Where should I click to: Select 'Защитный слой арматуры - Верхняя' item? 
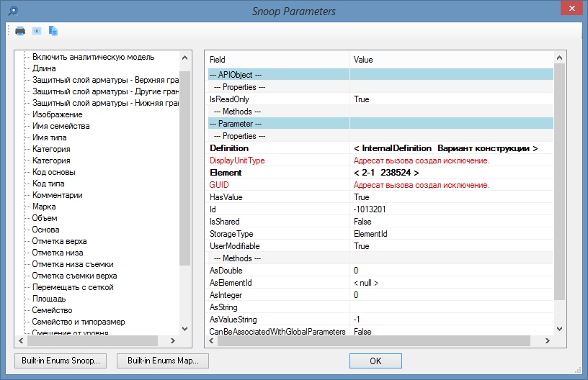click(105, 80)
